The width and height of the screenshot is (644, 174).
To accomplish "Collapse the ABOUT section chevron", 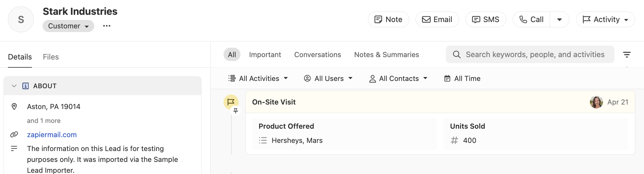I will tap(14, 86).
